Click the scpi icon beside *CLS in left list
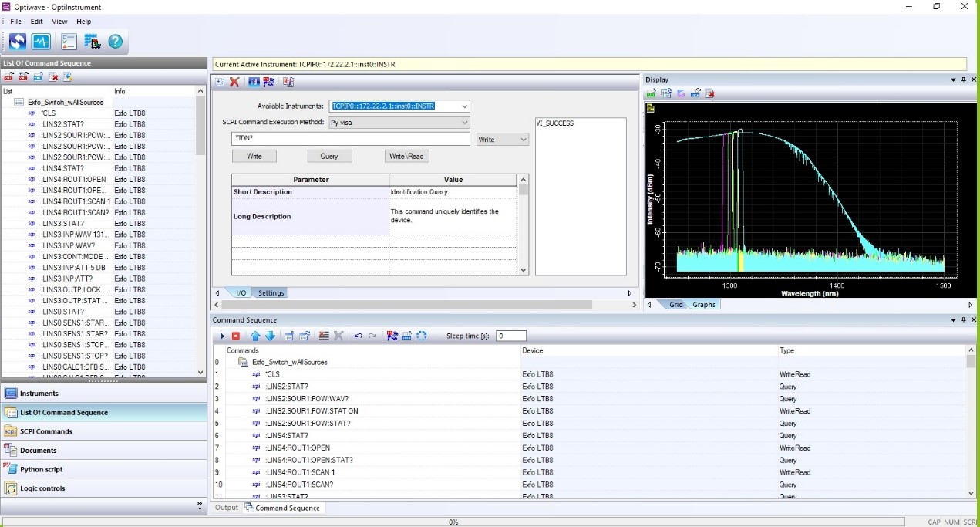This screenshot has height=527, width=980. point(32,113)
